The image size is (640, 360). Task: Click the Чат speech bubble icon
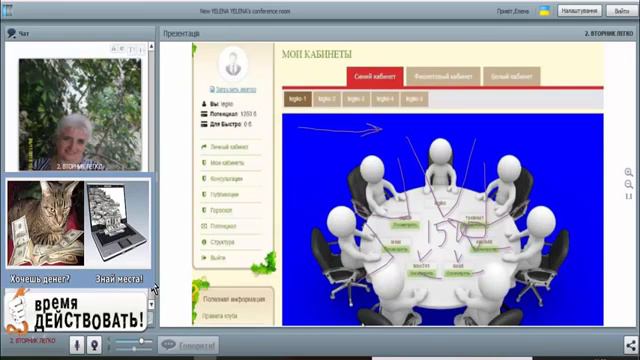coord(11,33)
